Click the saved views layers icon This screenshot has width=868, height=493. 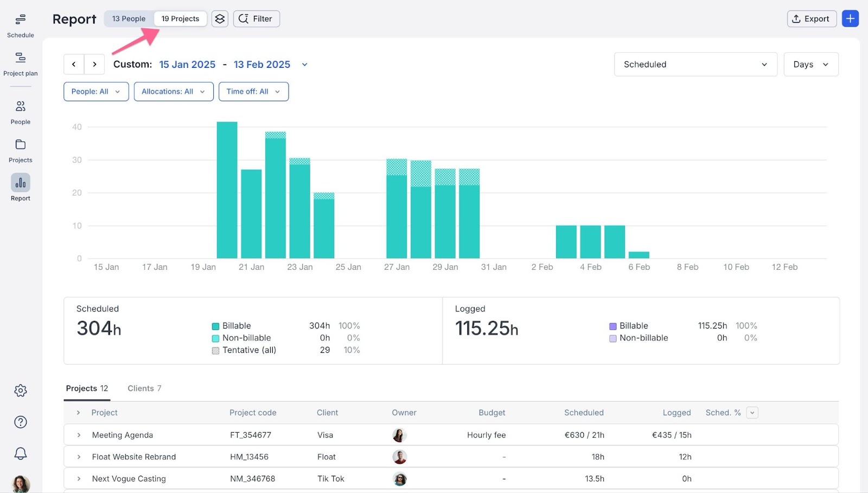point(220,19)
